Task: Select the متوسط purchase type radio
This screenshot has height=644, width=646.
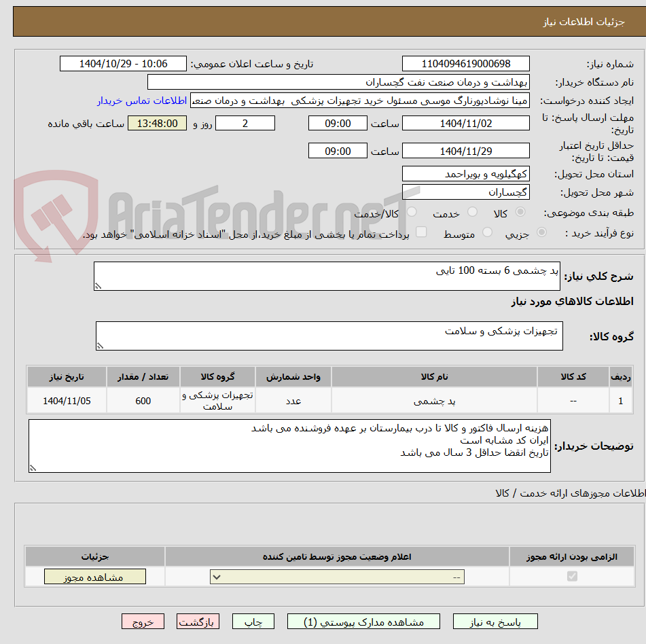Action: point(487,232)
